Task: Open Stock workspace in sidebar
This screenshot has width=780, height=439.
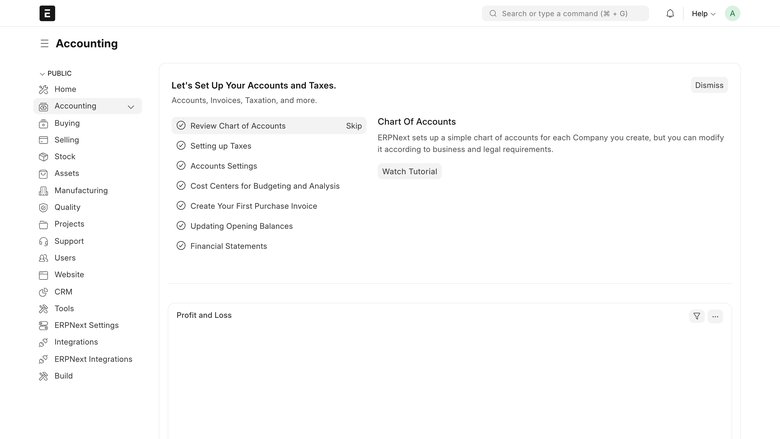Action: click(88, 157)
